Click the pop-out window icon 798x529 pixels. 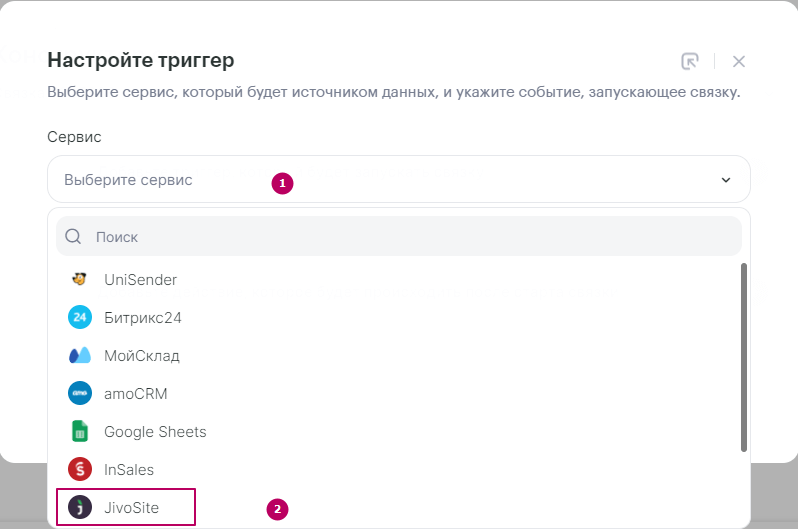pyautogui.click(x=690, y=61)
